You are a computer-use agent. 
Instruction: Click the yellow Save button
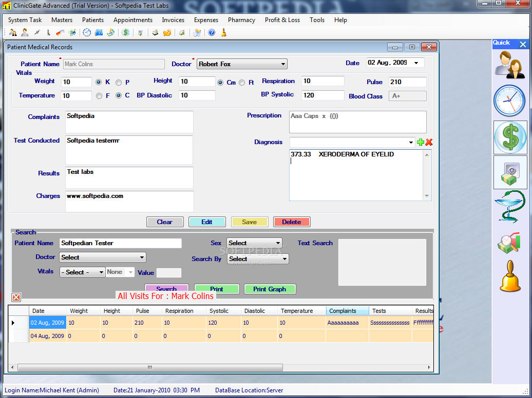point(250,222)
